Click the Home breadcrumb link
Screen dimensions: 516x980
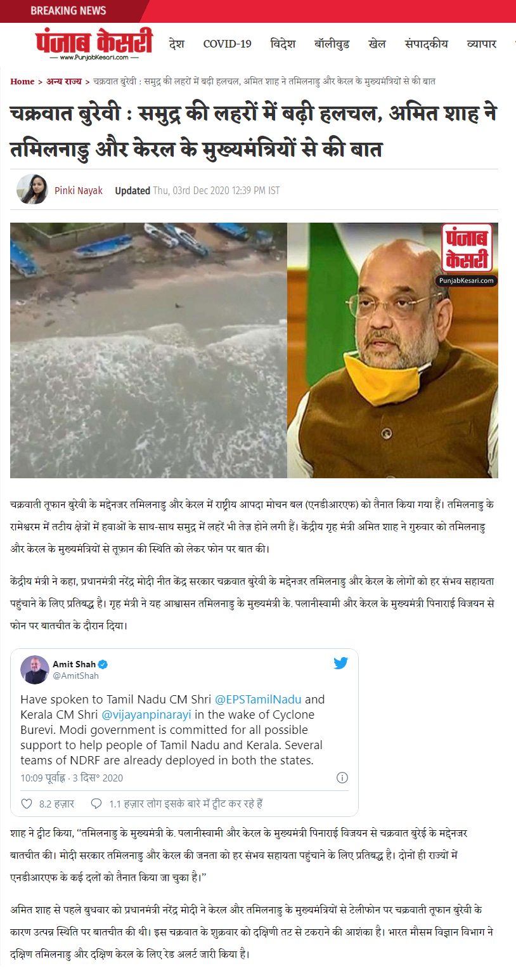[x=22, y=82]
